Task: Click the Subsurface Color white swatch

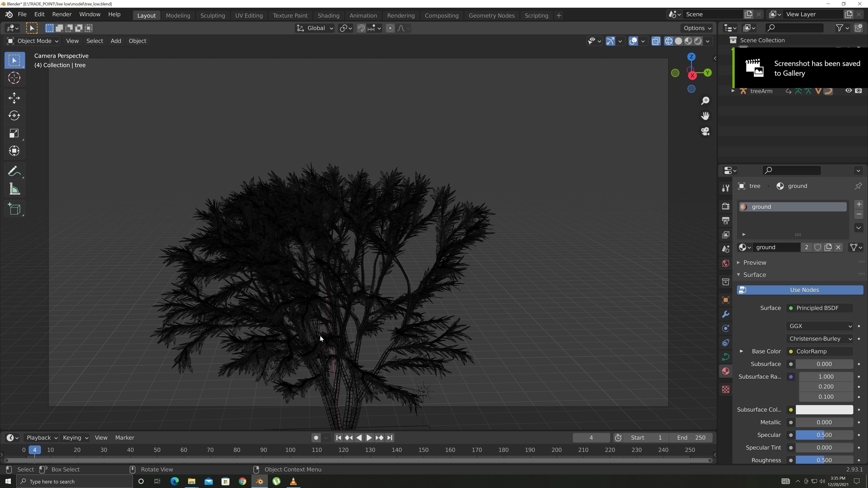Action: click(x=824, y=410)
